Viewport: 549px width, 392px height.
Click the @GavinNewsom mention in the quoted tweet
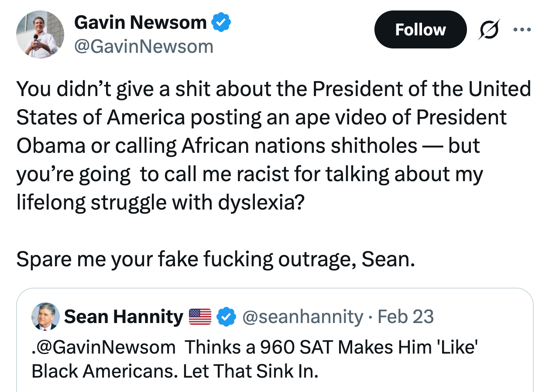tap(100, 347)
